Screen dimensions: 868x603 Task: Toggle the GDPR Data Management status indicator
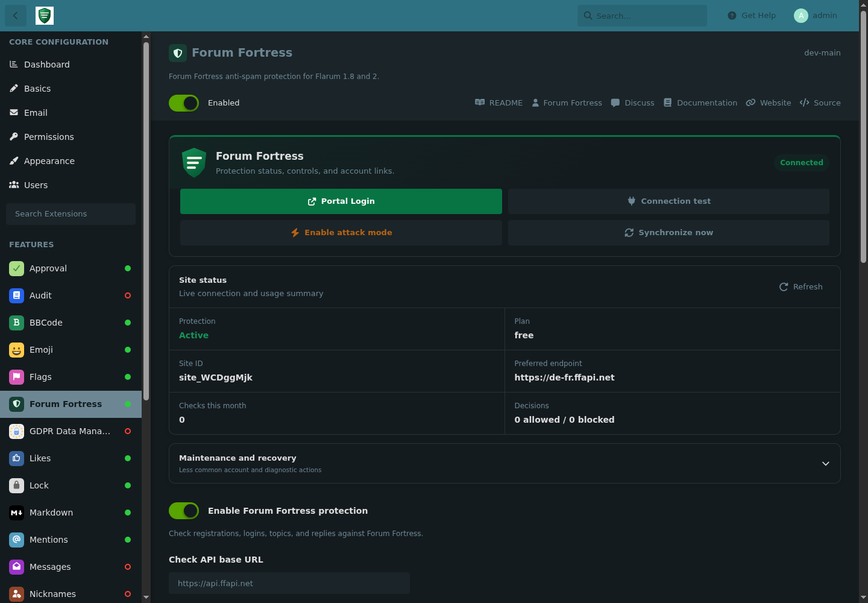(128, 431)
